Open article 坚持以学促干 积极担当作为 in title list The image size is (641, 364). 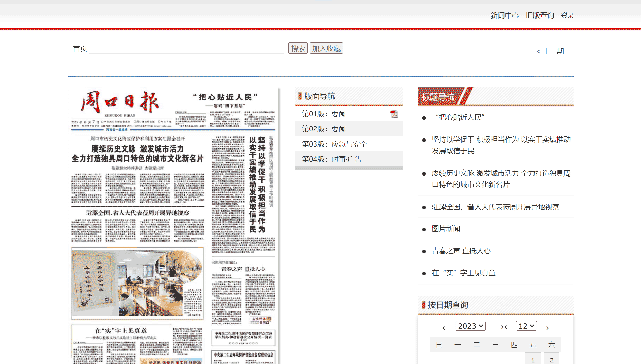pos(501,145)
